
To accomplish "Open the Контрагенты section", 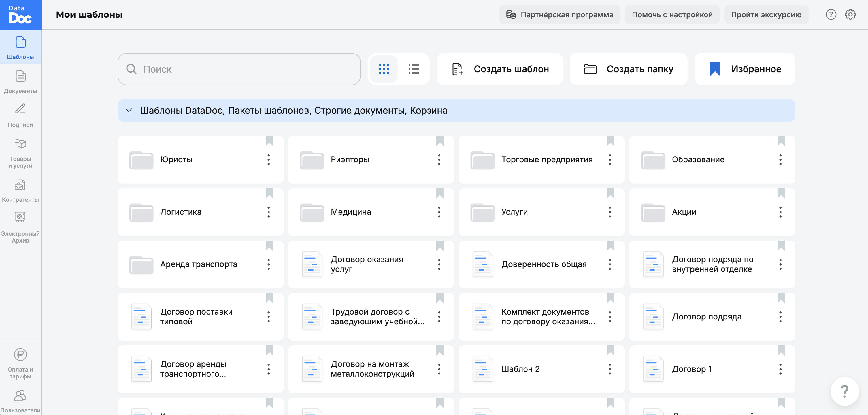I will pyautogui.click(x=20, y=191).
